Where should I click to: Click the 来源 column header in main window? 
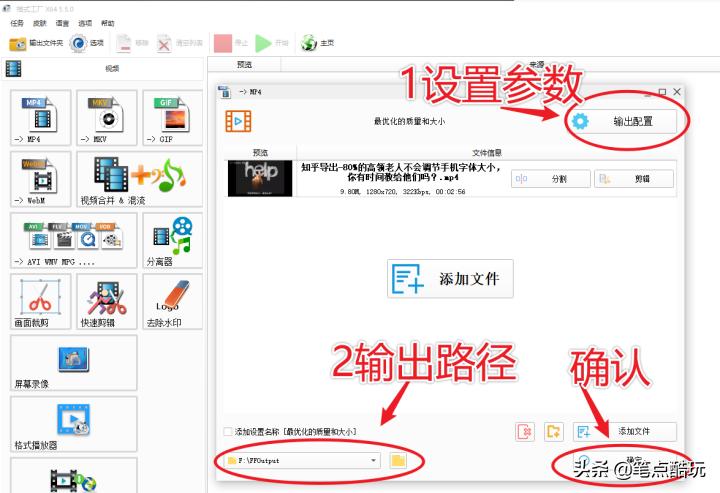point(536,65)
